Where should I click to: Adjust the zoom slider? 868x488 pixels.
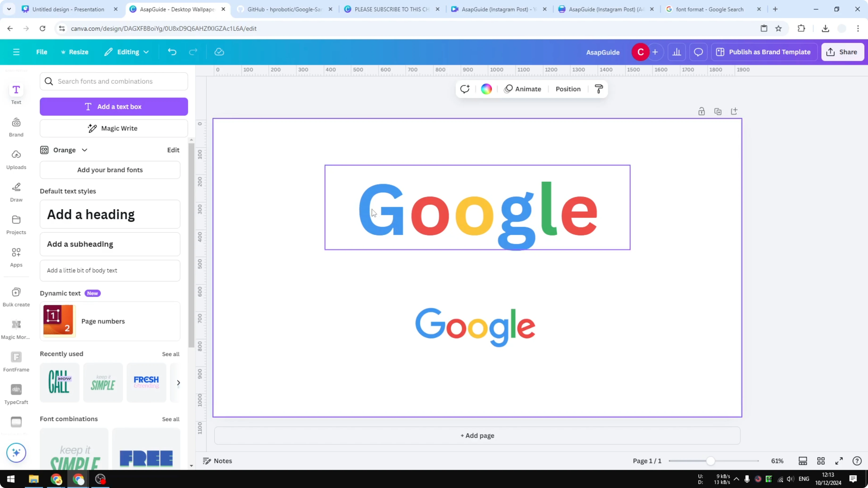tap(711, 461)
